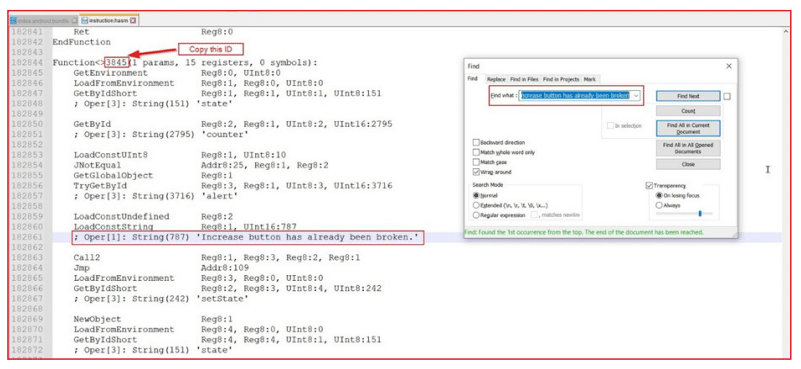Screen dimensions: 801x369
Task: Dismiss the Find dialog with the X icon
Action: pos(729,66)
